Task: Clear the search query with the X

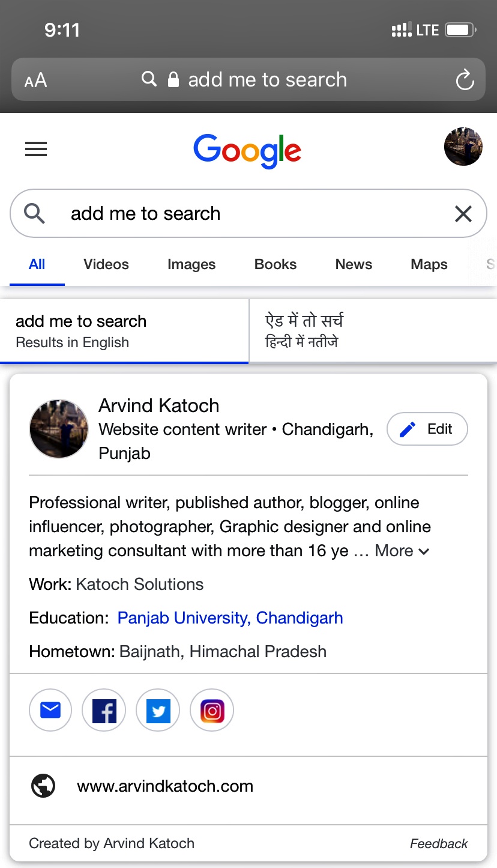Action: pyautogui.click(x=463, y=213)
